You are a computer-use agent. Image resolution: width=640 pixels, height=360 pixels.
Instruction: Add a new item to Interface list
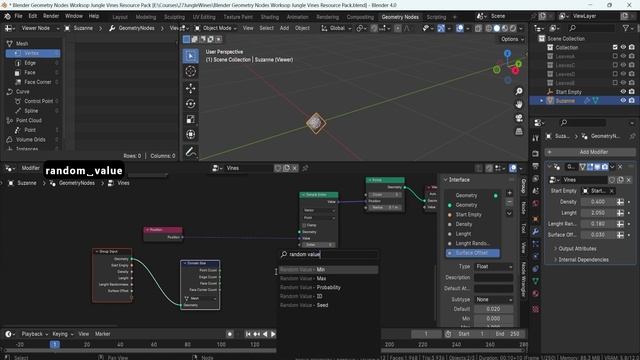tap(509, 193)
